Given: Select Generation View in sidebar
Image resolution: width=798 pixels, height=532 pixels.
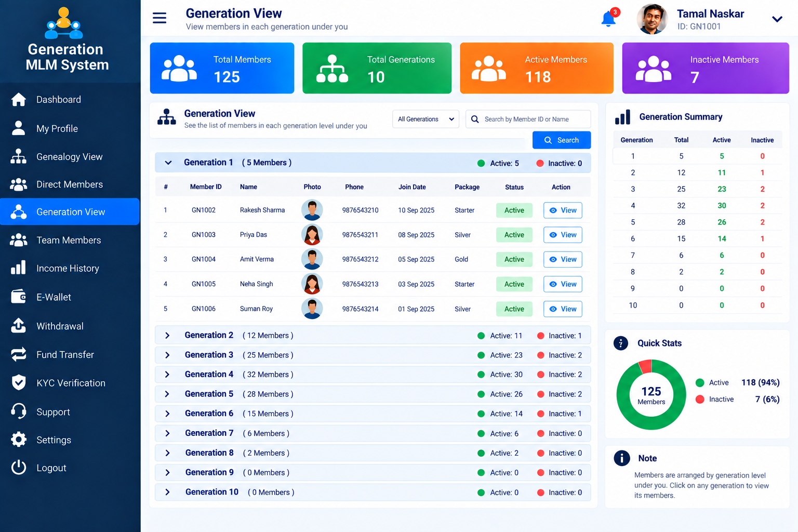Looking at the screenshot, I should (x=70, y=211).
